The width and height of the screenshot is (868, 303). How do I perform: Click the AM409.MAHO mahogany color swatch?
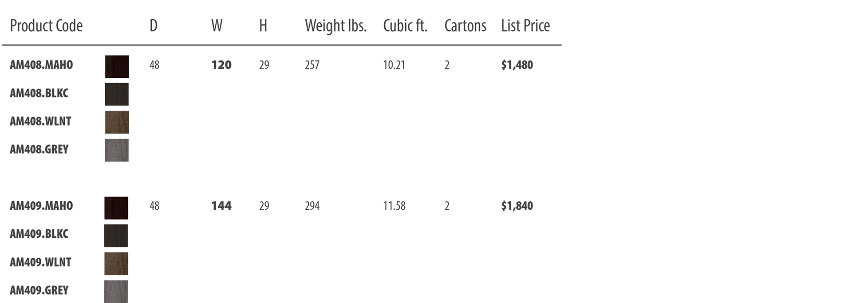pos(116,208)
